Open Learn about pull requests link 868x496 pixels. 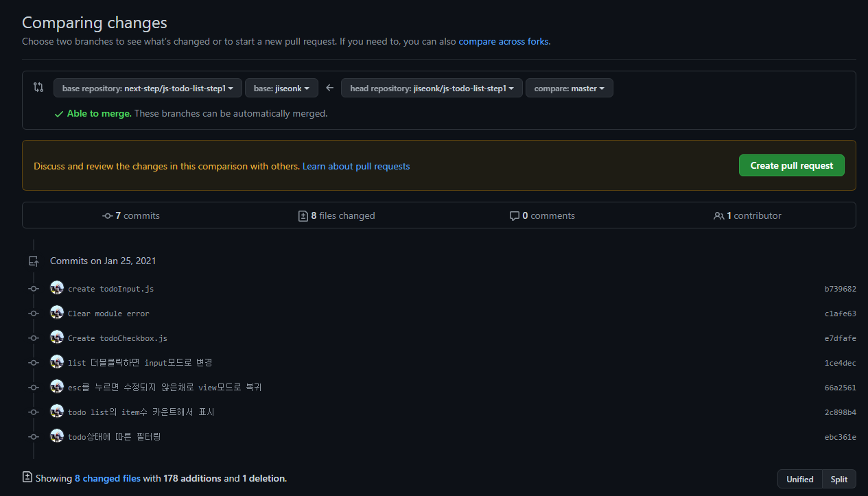(356, 166)
